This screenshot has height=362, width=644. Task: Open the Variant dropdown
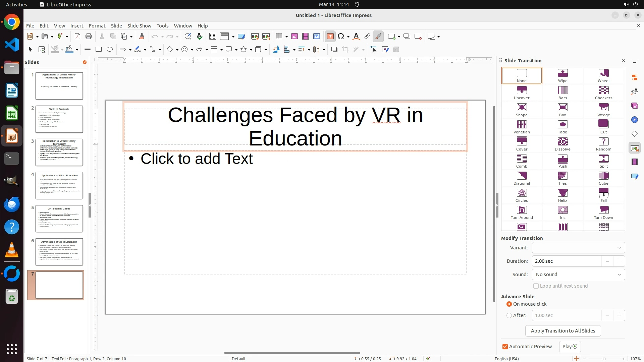pyautogui.click(x=578, y=248)
